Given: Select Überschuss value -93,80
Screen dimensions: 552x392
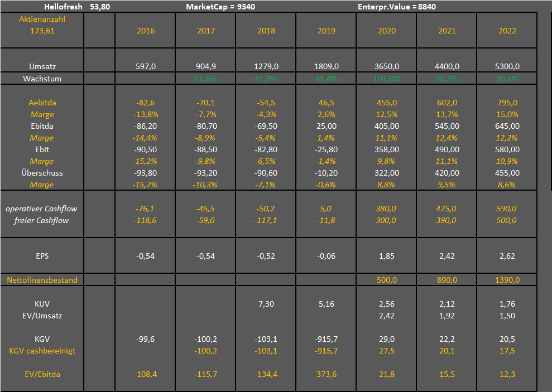Looking at the screenshot, I should tap(145, 173).
